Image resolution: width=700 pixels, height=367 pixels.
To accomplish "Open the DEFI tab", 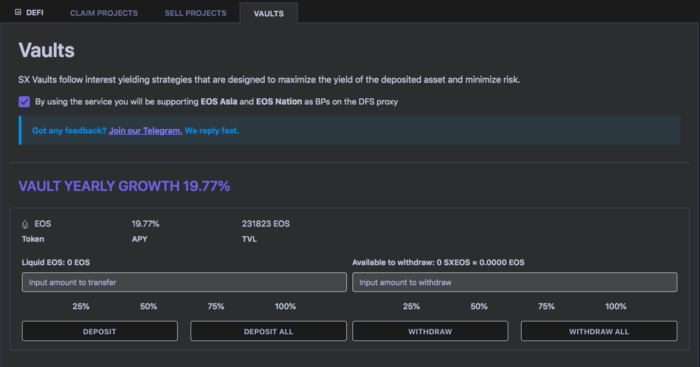I will (29, 13).
